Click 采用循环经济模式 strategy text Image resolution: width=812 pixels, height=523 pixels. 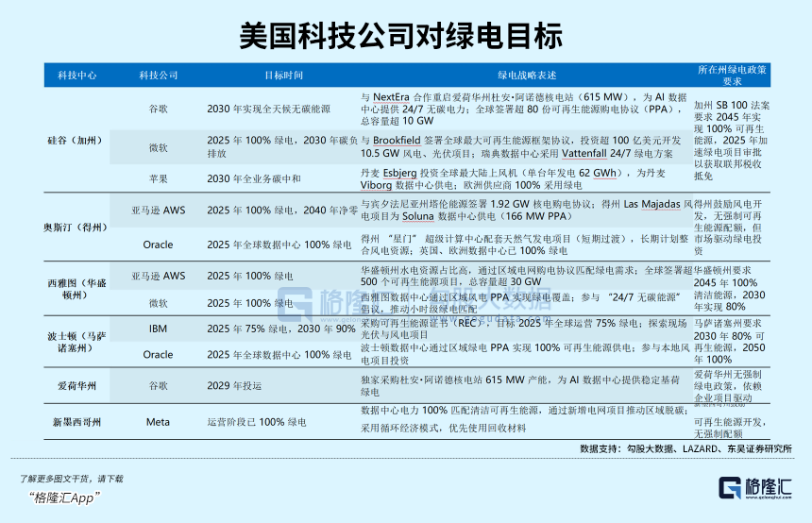pyautogui.click(x=443, y=429)
